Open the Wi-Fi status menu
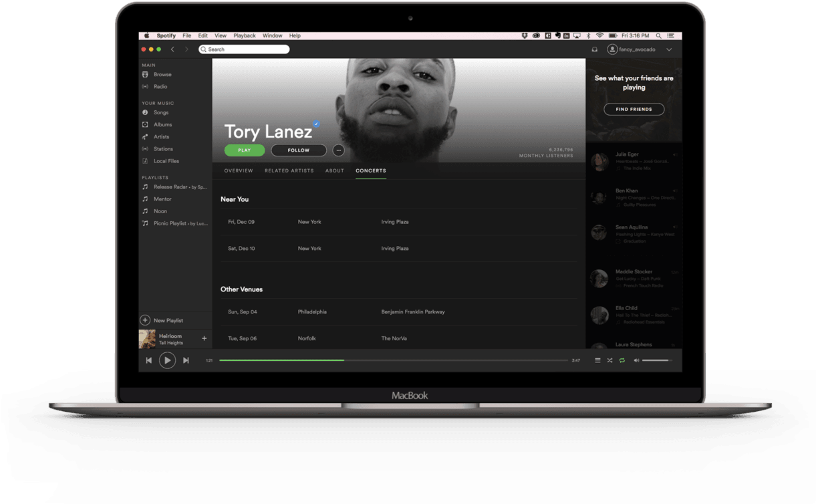816x504 pixels. pyautogui.click(x=599, y=35)
